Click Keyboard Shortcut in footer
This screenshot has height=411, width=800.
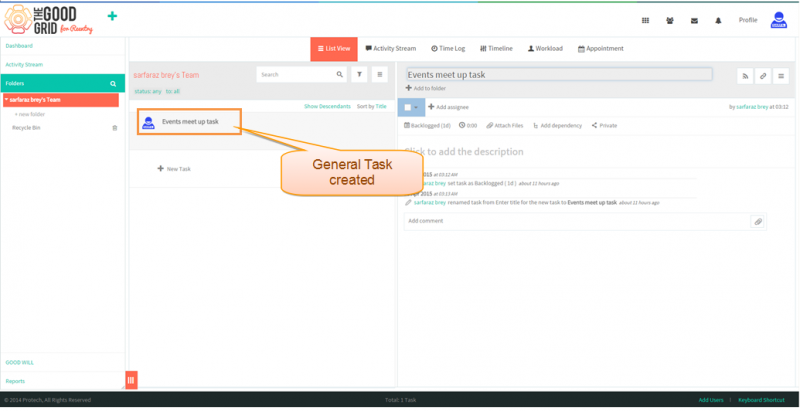pyautogui.click(x=761, y=400)
